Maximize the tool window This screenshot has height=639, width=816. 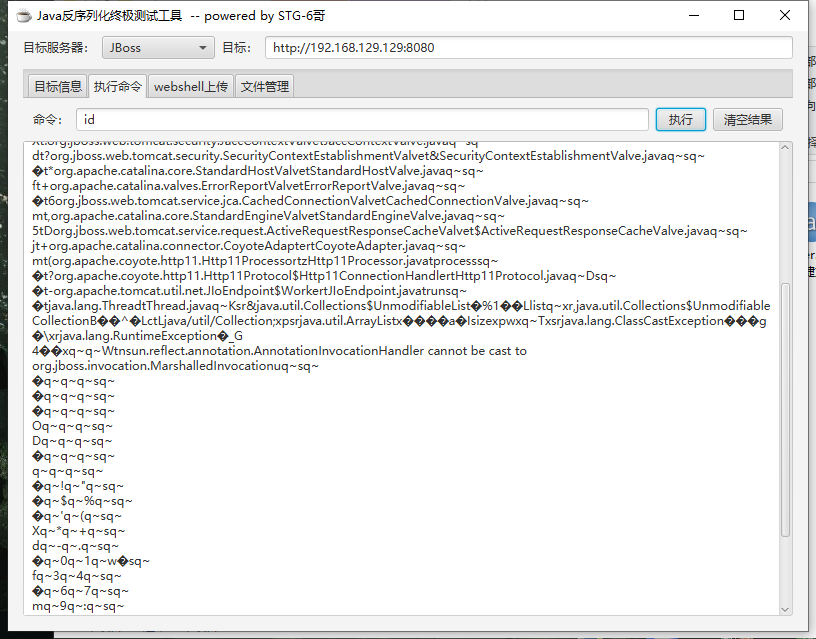coord(738,15)
